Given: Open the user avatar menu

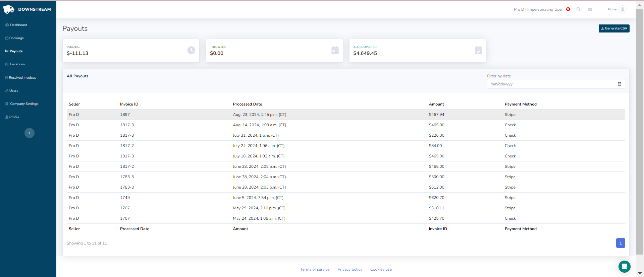Looking at the screenshot, I should click(x=623, y=9).
